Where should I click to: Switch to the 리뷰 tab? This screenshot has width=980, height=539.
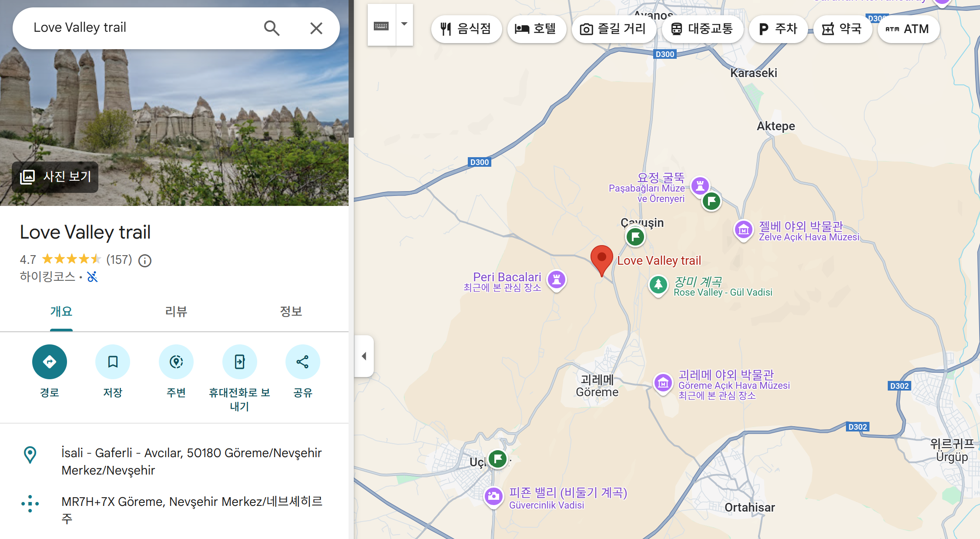click(x=176, y=311)
